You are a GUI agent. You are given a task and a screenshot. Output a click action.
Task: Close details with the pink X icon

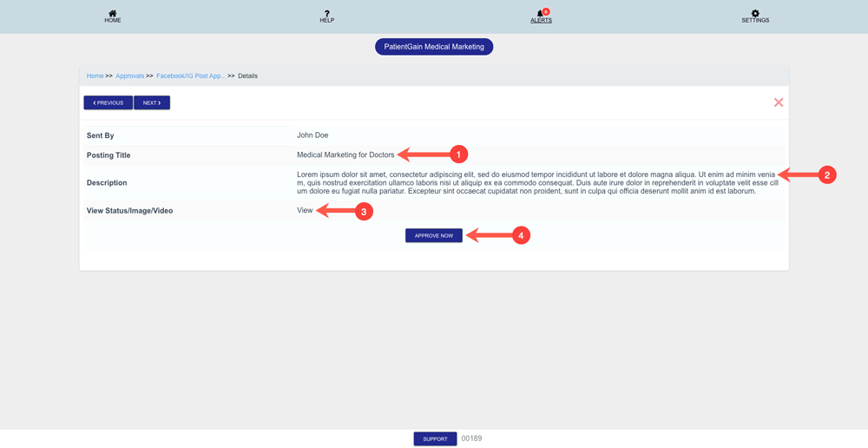(779, 102)
